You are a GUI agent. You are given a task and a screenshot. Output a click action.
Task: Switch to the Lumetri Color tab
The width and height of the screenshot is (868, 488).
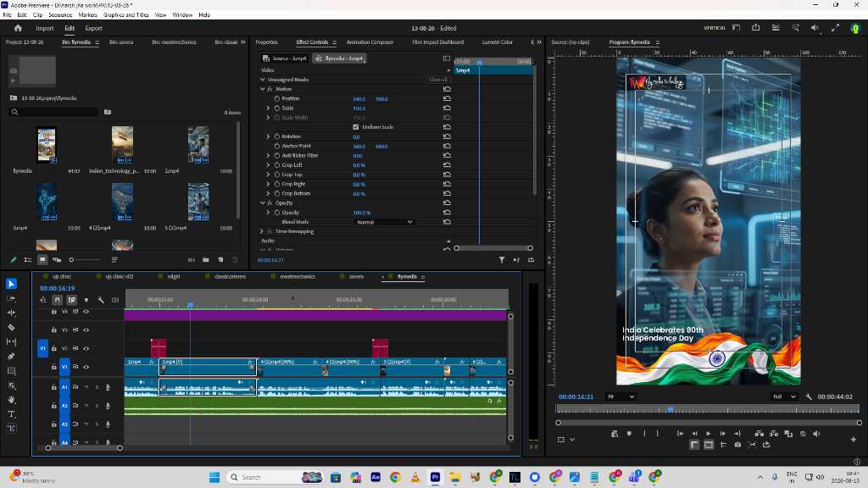click(x=497, y=42)
